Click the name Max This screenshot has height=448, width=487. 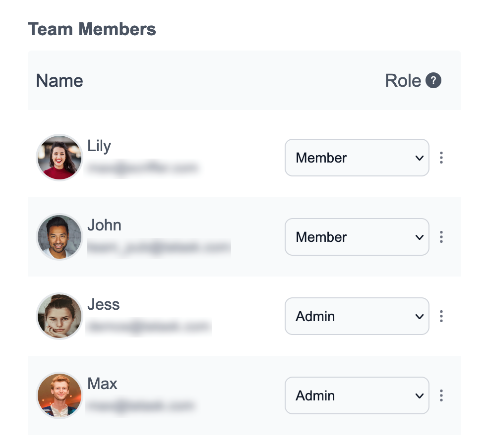(x=102, y=384)
